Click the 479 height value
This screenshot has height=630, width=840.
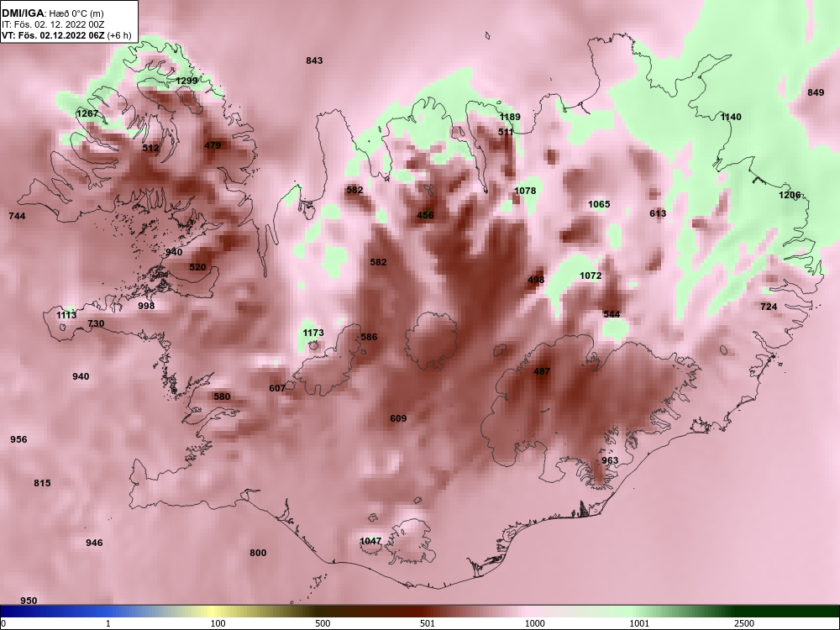213,145
